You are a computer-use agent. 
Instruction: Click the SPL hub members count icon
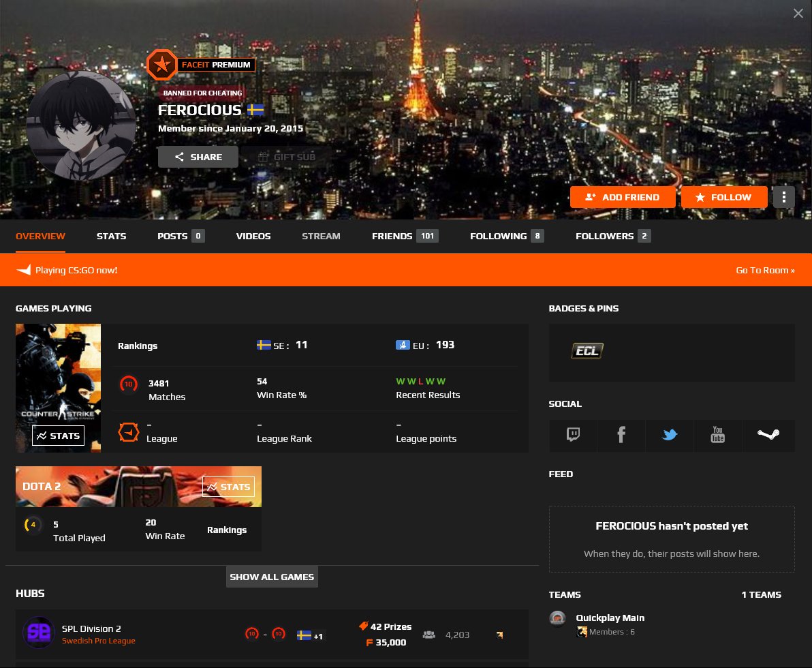[428, 635]
